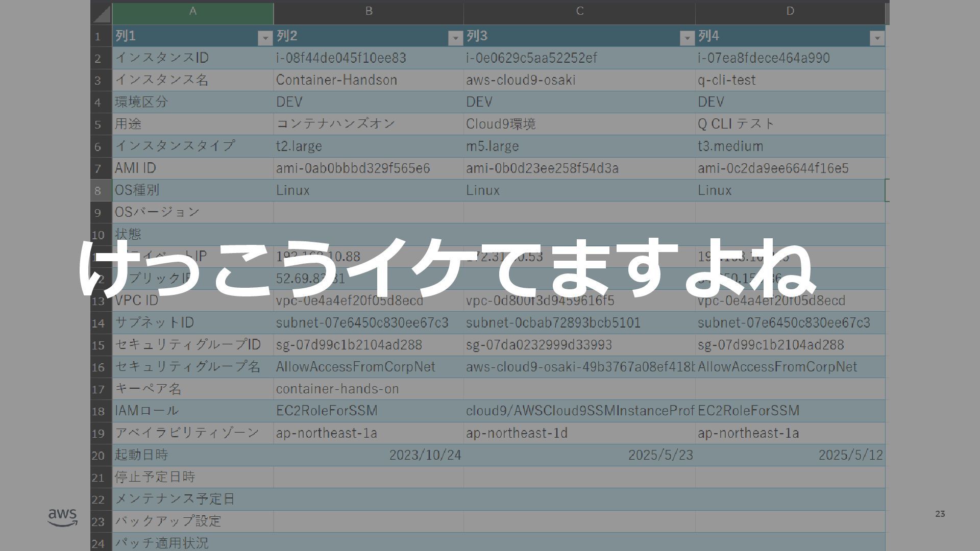The height and width of the screenshot is (551, 980).
Task: Click the AWS logo
Action: pyautogui.click(x=62, y=516)
